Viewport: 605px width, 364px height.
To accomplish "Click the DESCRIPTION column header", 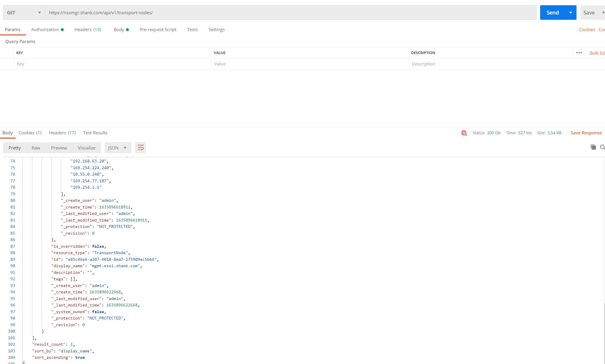I will point(423,53).
